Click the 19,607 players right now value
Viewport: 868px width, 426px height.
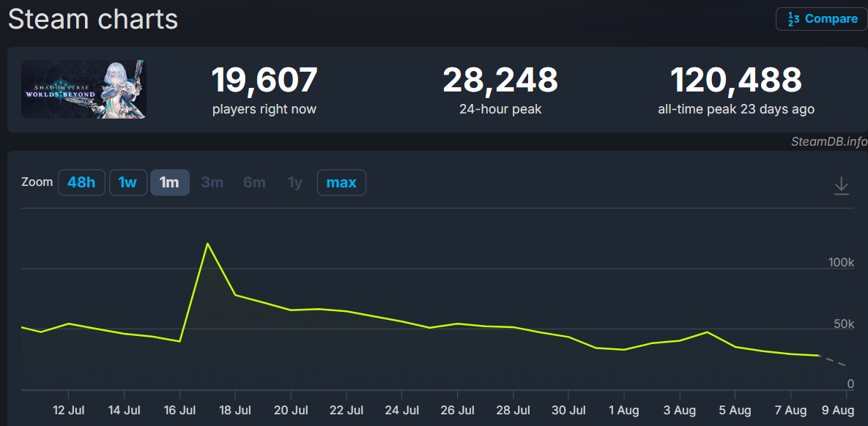coord(264,80)
